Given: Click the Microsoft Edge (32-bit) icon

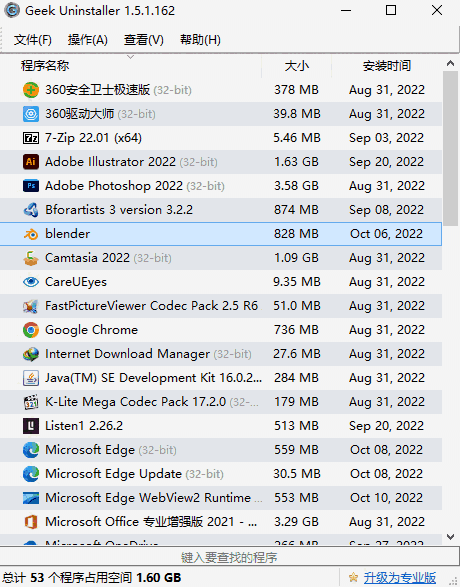Looking at the screenshot, I should pos(31,450).
